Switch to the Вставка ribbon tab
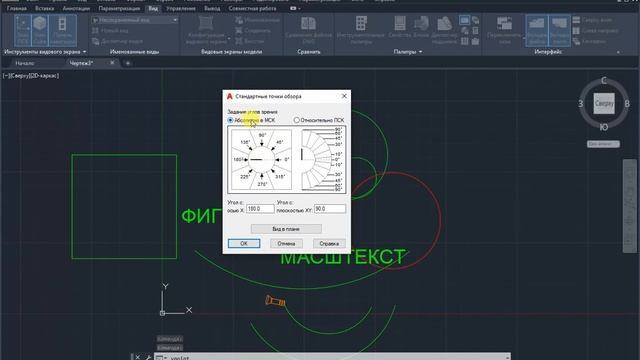Screen dimensions: 640x360 point(44,8)
